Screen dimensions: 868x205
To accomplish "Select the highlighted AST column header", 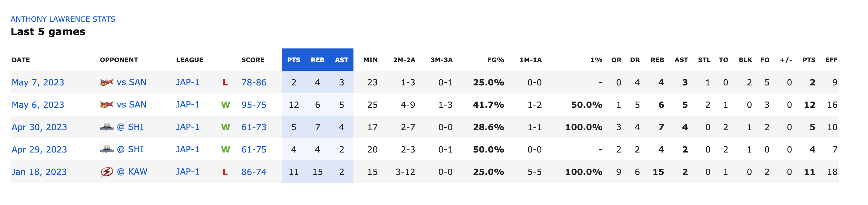I will click(x=341, y=60).
